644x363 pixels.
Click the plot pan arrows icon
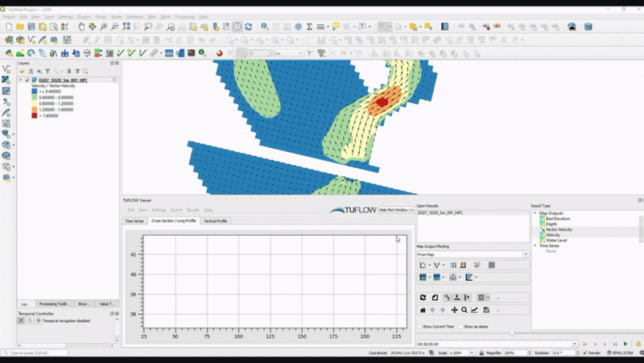pos(454,310)
